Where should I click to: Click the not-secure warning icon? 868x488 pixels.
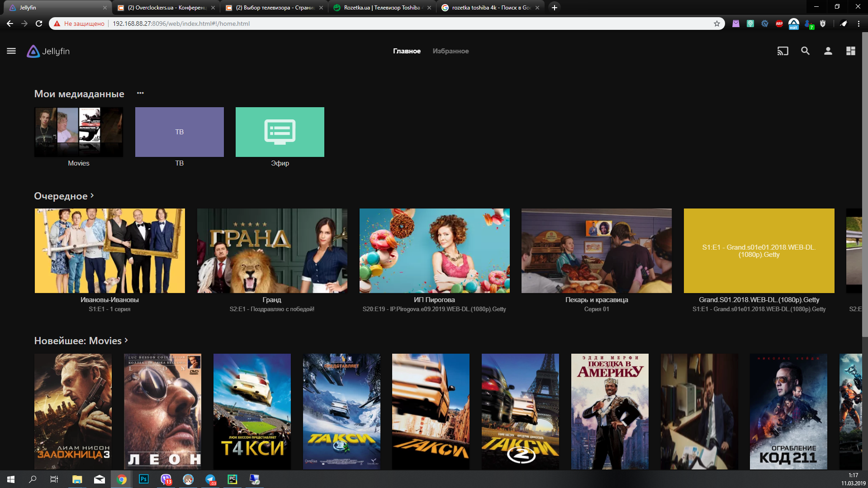[57, 24]
